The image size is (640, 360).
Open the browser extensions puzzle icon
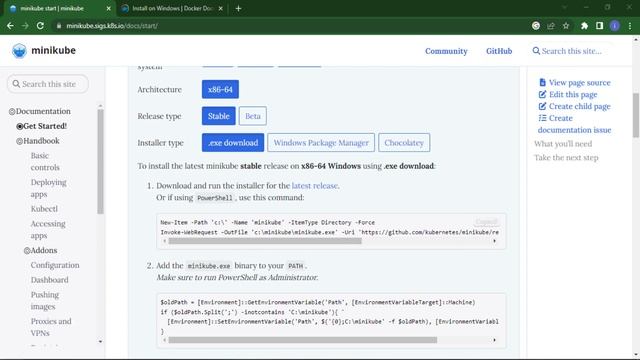point(584,26)
